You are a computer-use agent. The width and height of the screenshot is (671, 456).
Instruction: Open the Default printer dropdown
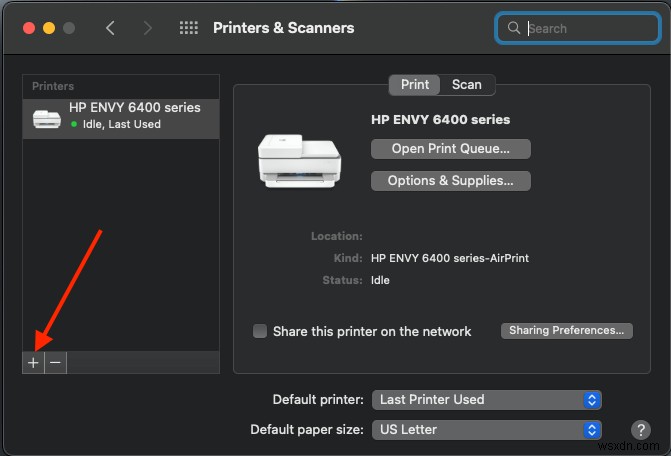tap(486, 399)
